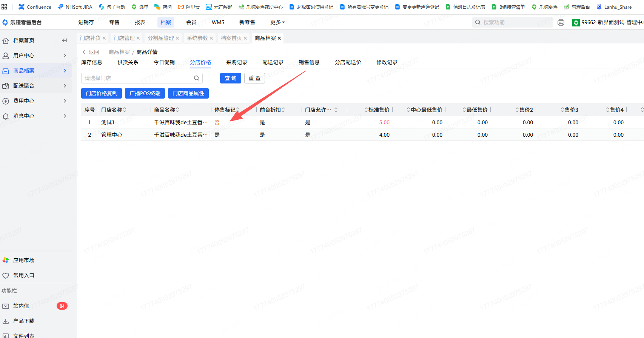Image resolution: width=644 pixels, height=338 pixels.
Task: Open the NHSoft JIRA bookmark
Action: [x=75, y=7]
